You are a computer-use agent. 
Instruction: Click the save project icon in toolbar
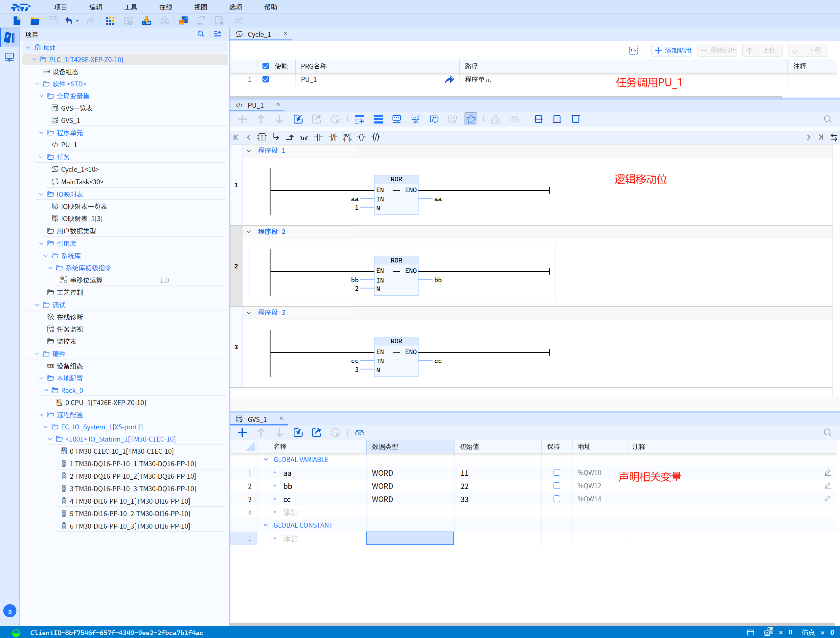[x=53, y=21]
